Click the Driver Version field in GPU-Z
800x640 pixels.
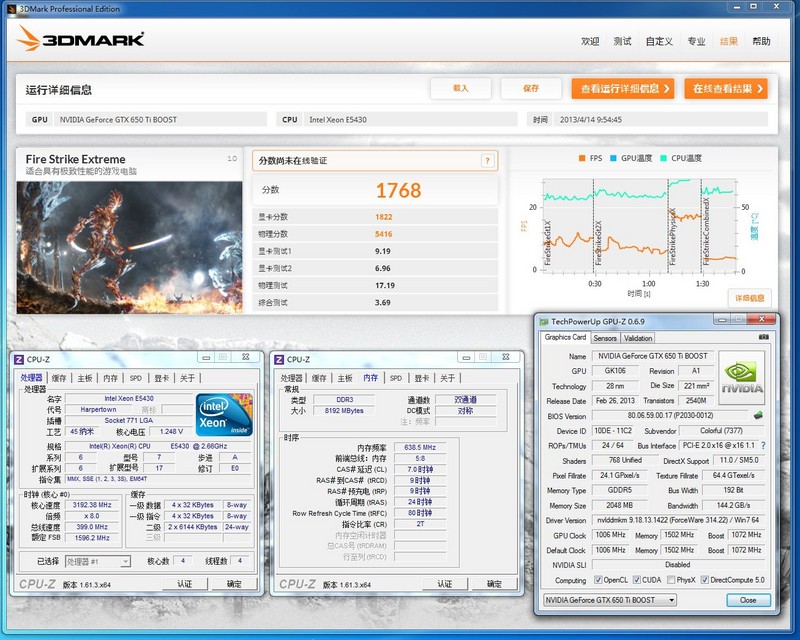[x=678, y=520]
